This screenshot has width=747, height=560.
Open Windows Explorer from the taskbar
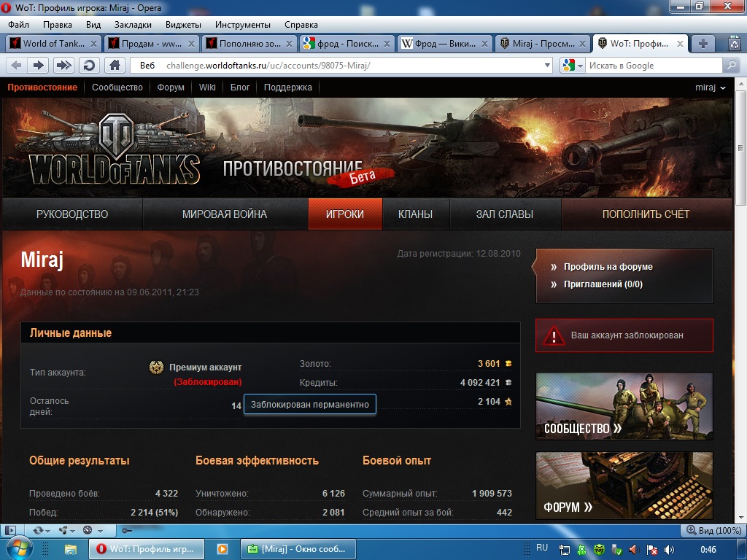(x=71, y=550)
